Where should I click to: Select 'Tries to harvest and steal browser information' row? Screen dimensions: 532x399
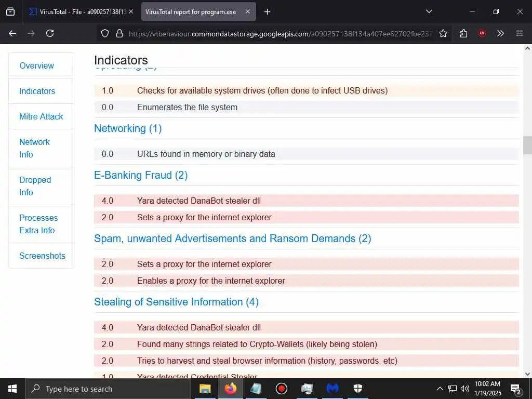[307, 361]
